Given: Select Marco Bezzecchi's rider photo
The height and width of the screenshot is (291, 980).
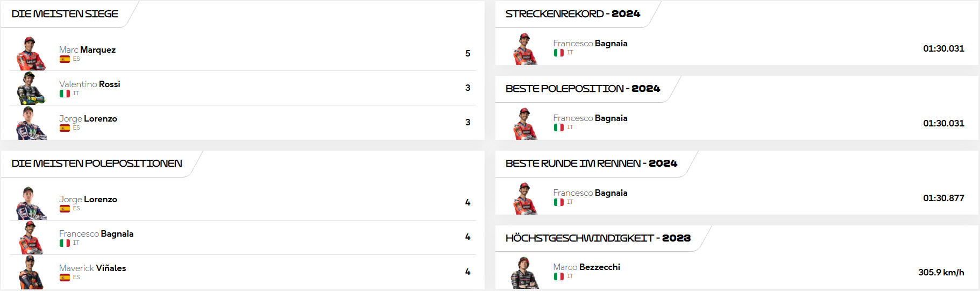Looking at the screenshot, I should (524, 273).
